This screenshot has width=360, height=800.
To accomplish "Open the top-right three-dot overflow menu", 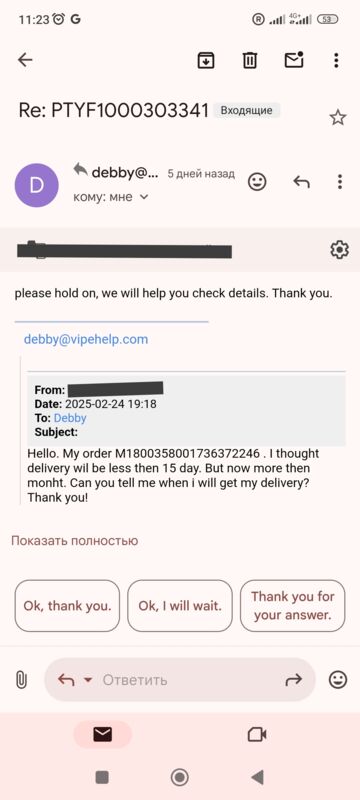I will [x=336, y=60].
